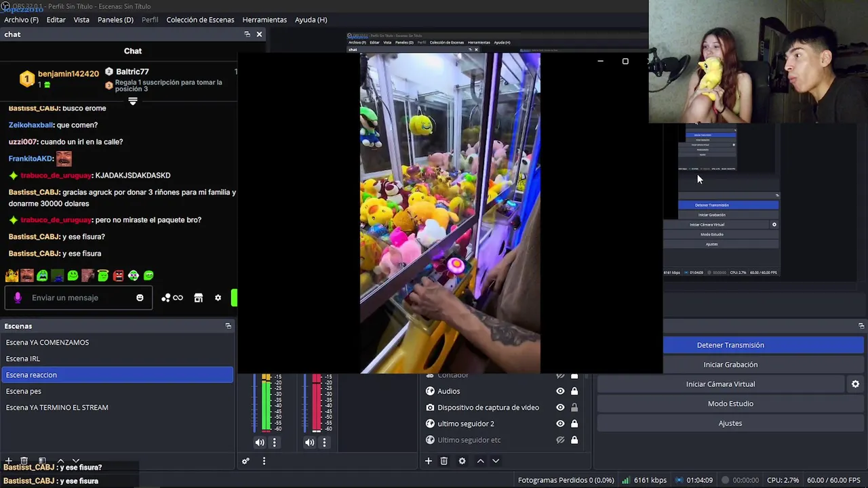This screenshot has width=868, height=488.
Task: Select the crying green emote
Action: click(x=42, y=275)
